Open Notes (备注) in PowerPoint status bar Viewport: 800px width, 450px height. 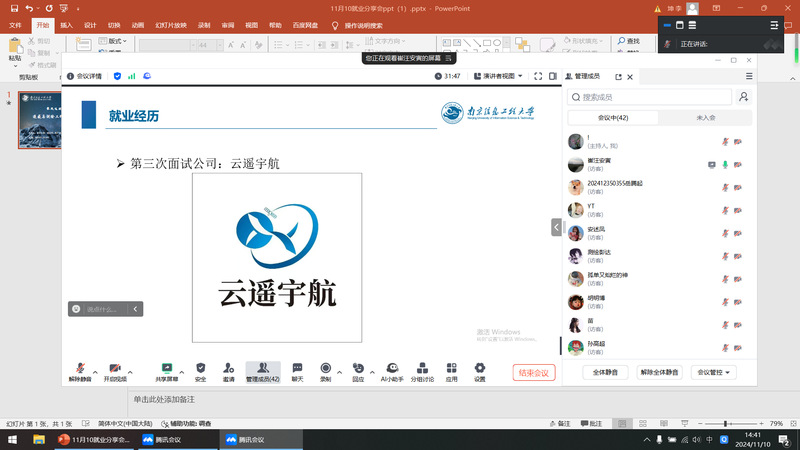[560, 423]
